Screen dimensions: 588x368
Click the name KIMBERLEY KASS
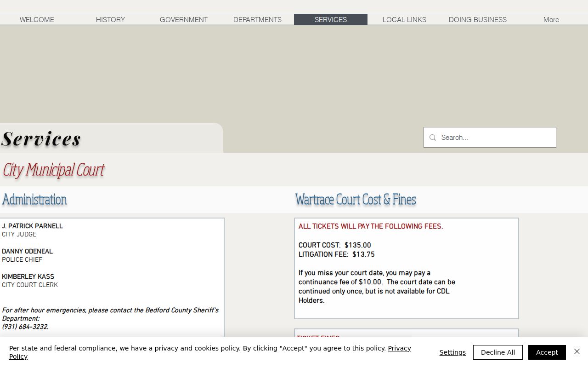tap(28, 277)
